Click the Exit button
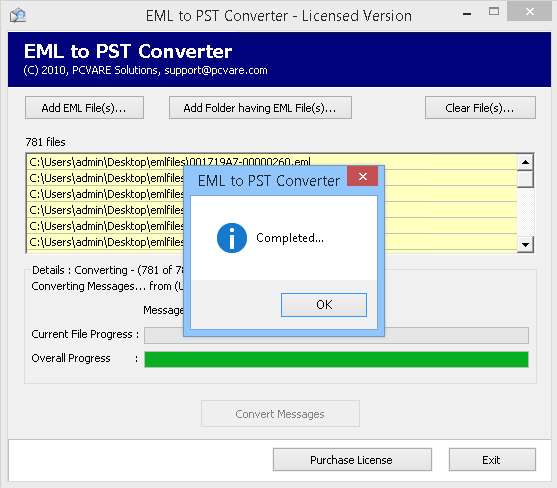This screenshot has width=557, height=488. coord(492,460)
